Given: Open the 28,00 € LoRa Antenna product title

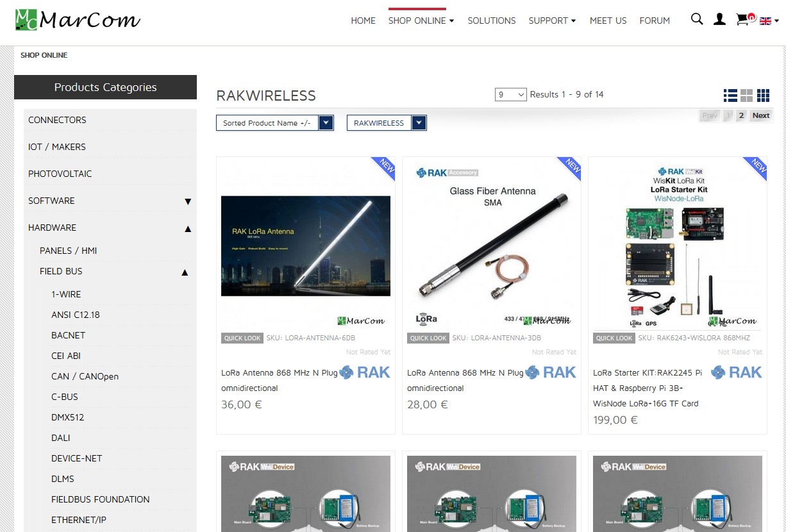Looking at the screenshot, I should (465, 380).
